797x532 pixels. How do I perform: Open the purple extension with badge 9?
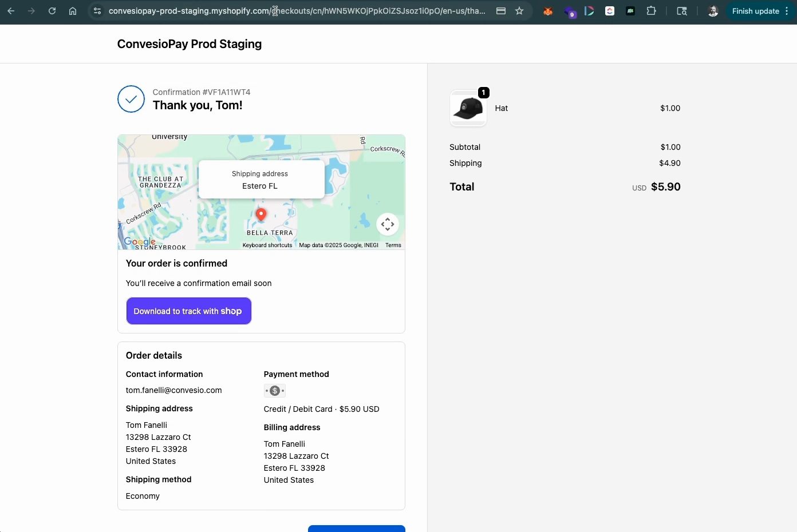pyautogui.click(x=569, y=11)
